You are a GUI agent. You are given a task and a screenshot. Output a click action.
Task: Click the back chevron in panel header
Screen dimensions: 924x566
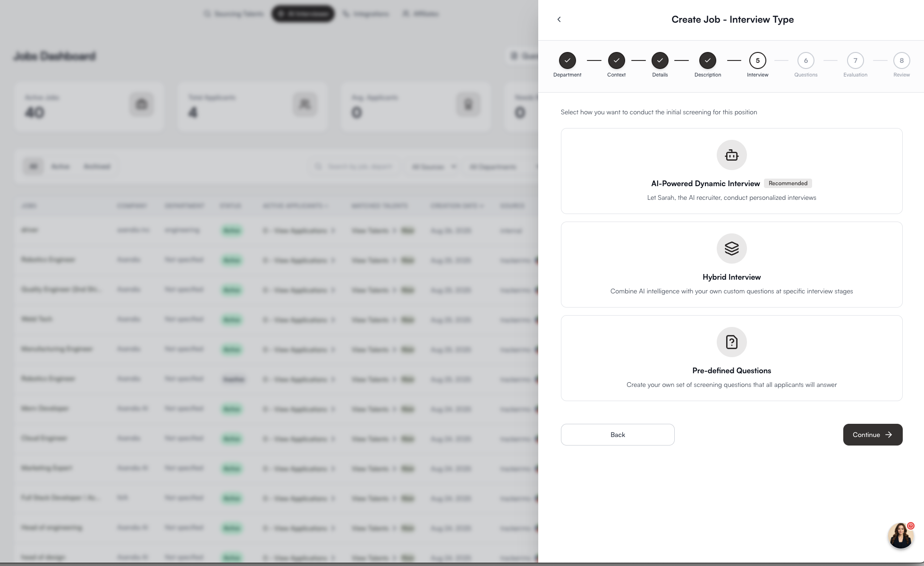click(559, 19)
